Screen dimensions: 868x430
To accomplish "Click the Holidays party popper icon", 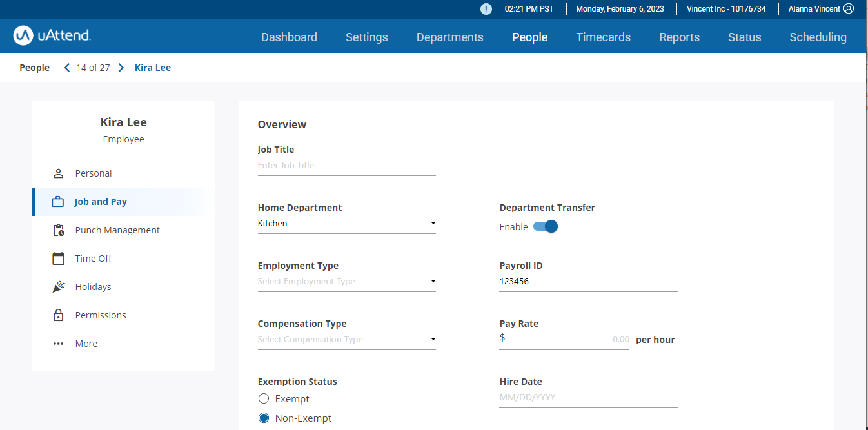I will click(58, 287).
